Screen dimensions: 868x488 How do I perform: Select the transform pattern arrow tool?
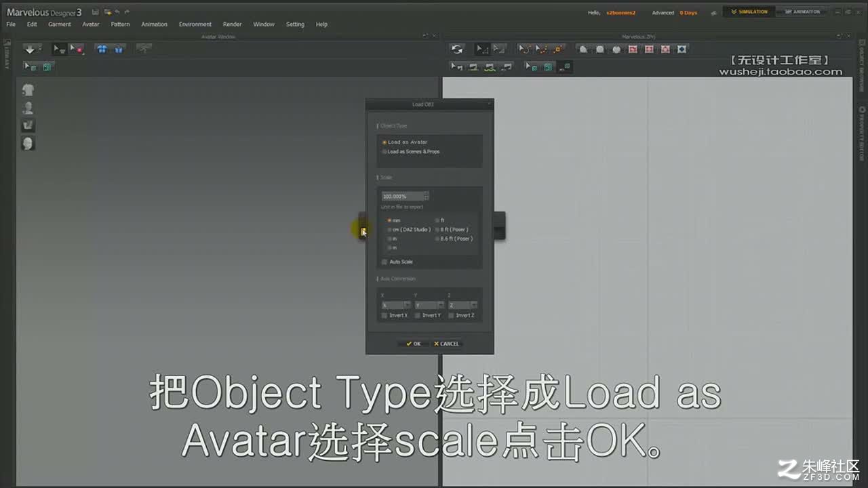(x=498, y=49)
